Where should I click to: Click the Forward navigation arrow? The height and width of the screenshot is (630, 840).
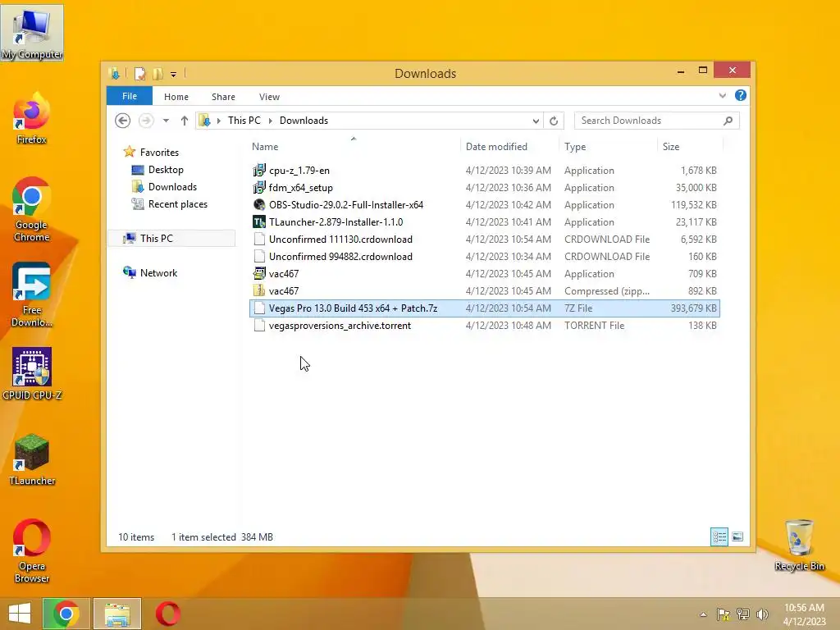tap(146, 121)
